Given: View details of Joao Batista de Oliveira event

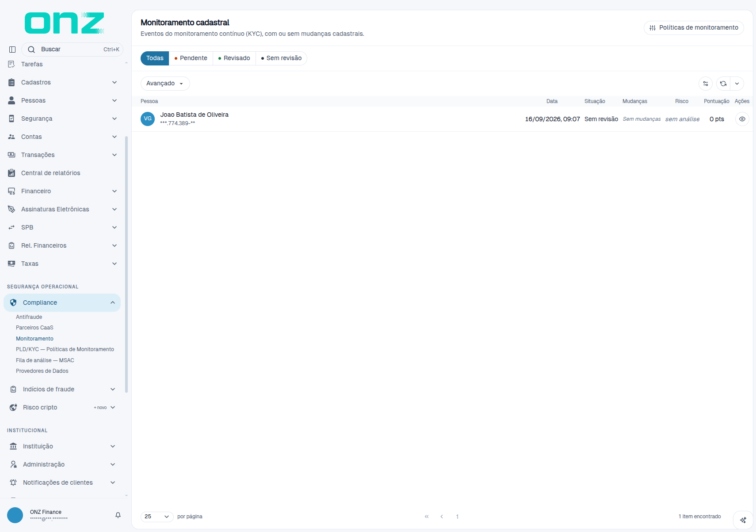Looking at the screenshot, I should click(x=742, y=119).
